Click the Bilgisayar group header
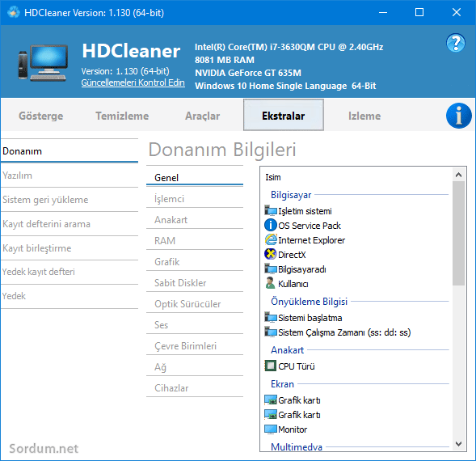 point(291,194)
